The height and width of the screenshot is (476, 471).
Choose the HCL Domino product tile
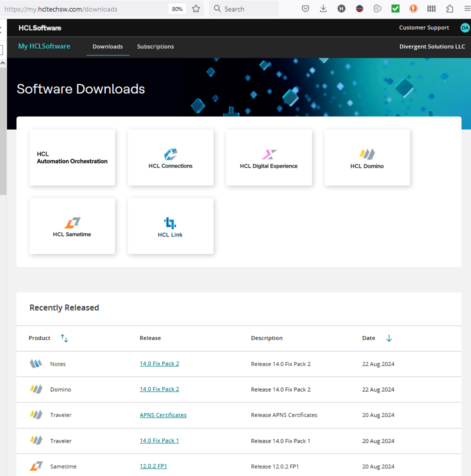click(367, 157)
